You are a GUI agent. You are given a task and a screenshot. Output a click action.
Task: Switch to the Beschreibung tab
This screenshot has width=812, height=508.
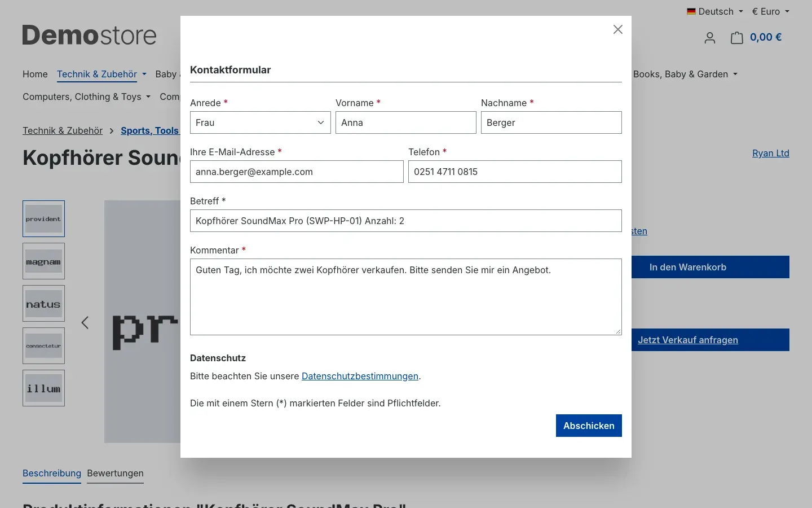52,474
